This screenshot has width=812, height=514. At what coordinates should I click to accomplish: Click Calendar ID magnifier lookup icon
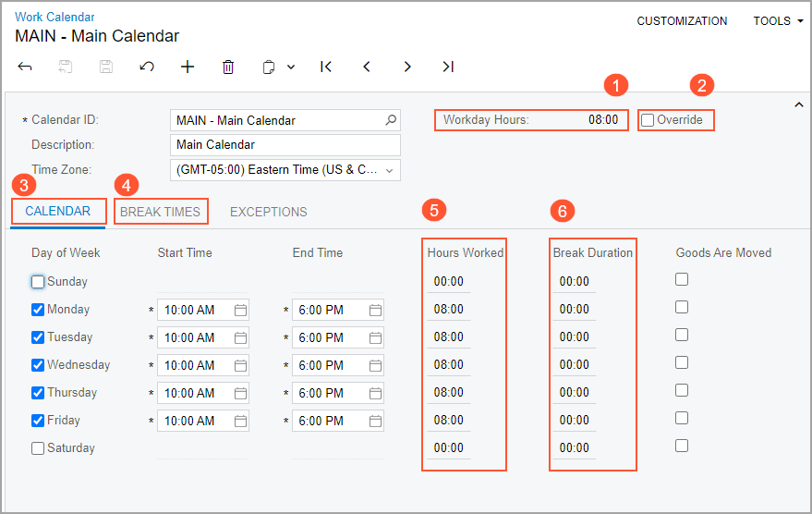point(391,120)
